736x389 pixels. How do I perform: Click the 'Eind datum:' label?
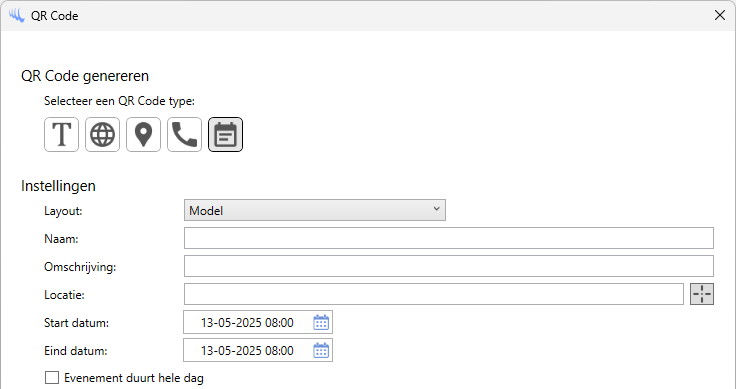[x=76, y=351]
